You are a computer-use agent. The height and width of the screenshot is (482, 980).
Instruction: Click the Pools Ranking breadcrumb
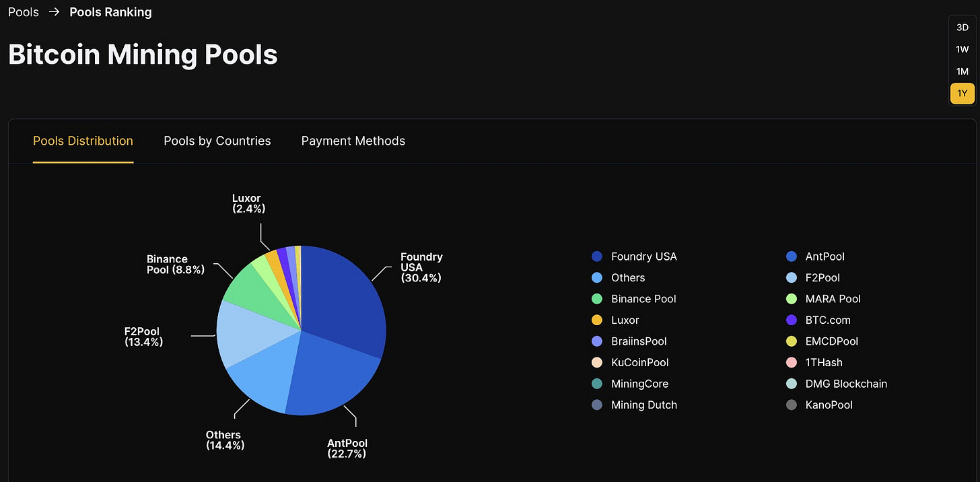[110, 12]
